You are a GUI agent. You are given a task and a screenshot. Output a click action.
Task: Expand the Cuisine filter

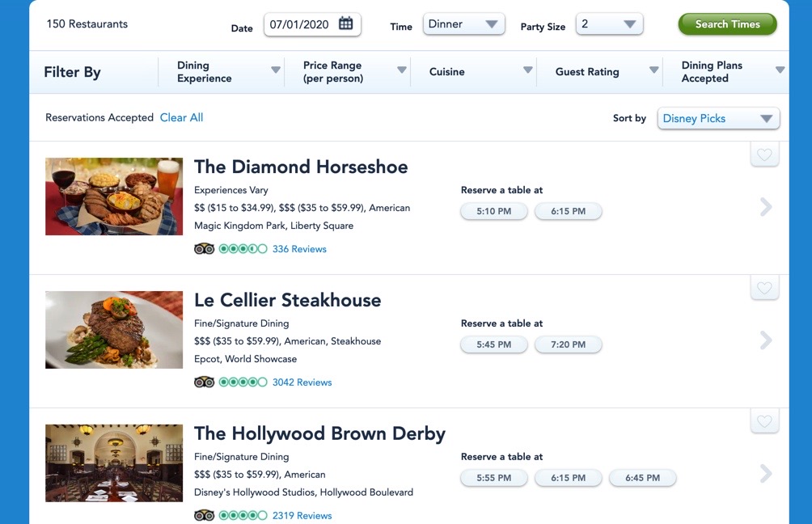pyautogui.click(x=474, y=72)
